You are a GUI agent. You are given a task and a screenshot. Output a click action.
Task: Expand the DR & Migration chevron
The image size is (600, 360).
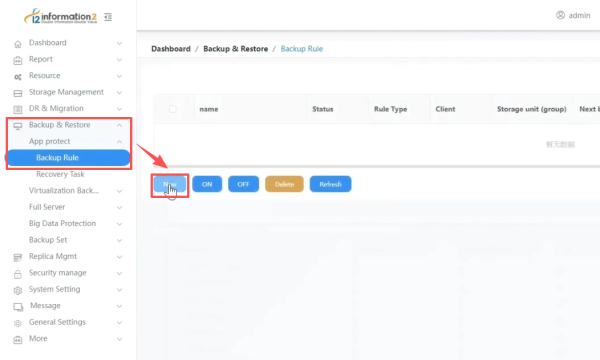pyautogui.click(x=119, y=109)
